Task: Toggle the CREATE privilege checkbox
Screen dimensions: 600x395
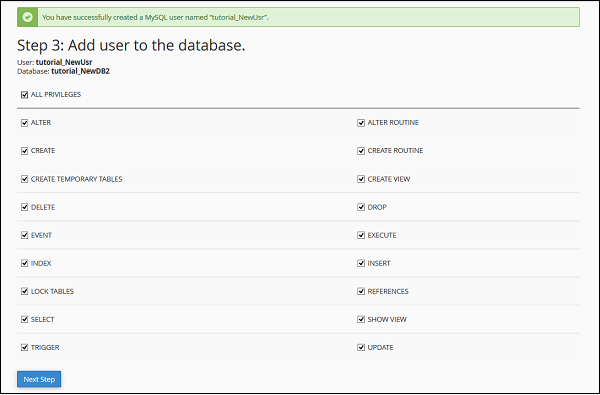Action: pyautogui.click(x=24, y=151)
